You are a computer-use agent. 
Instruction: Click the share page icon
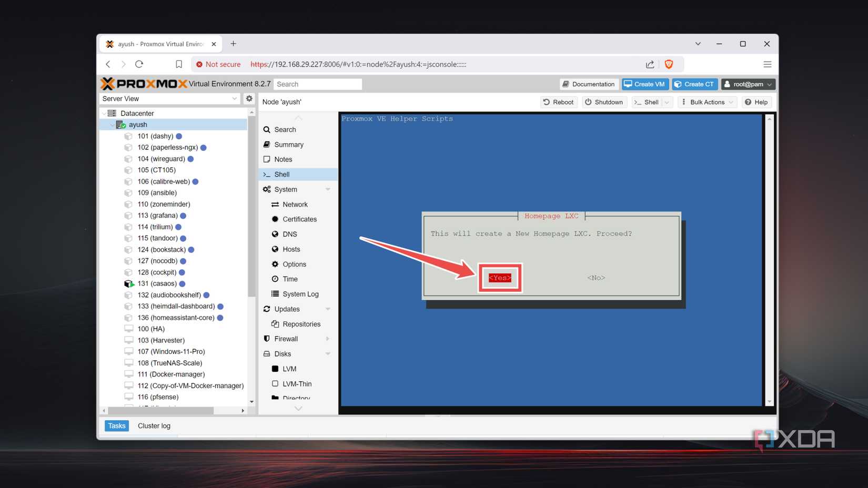click(650, 64)
